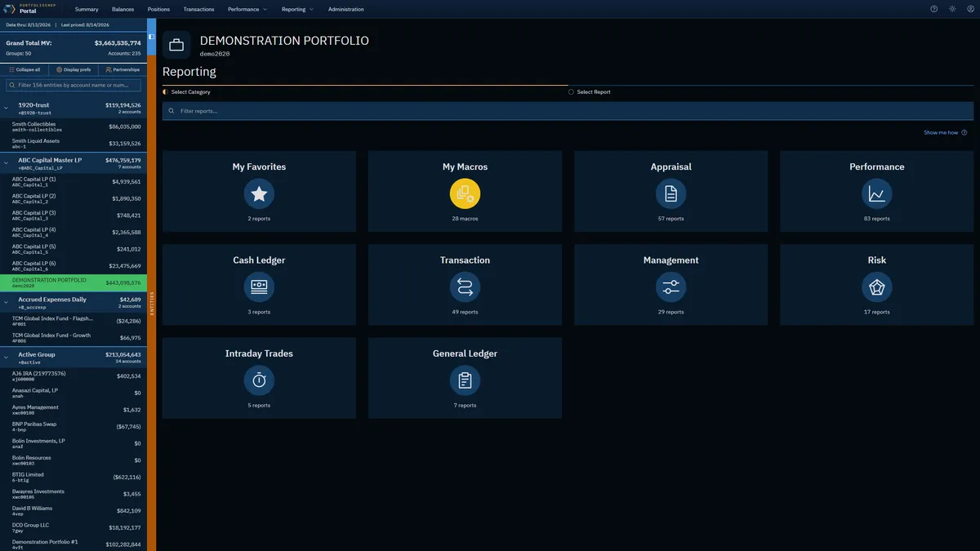Click the vertical ENTITIES collapse bar
980x551 pixels.
151,302
